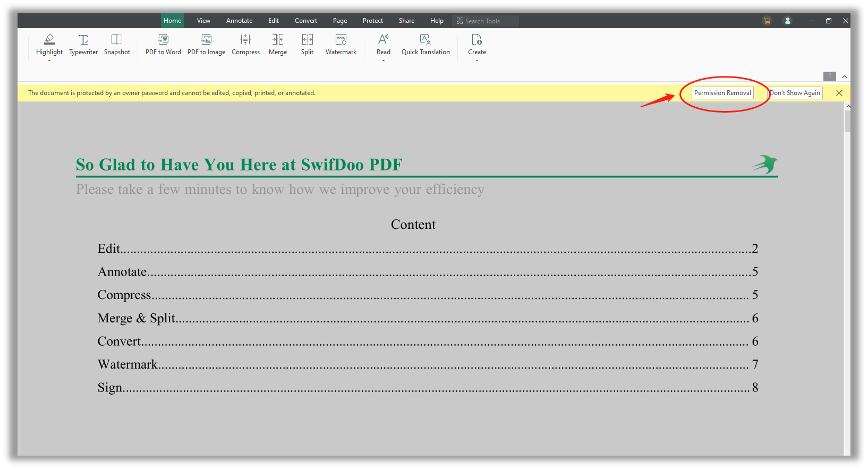The width and height of the screenshot is (868, 470).
Task: Switch to the Home tab
Action: click(x=172, y=21)
